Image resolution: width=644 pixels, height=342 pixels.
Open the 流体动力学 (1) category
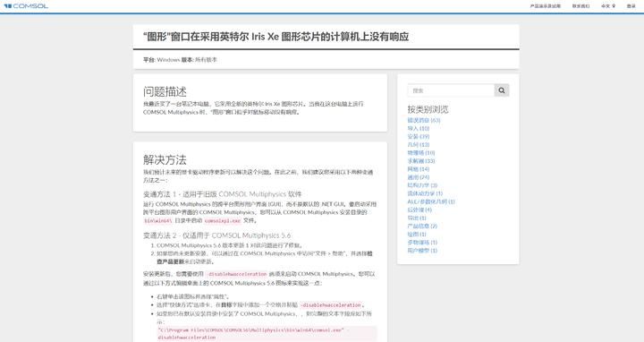[425, 193]
